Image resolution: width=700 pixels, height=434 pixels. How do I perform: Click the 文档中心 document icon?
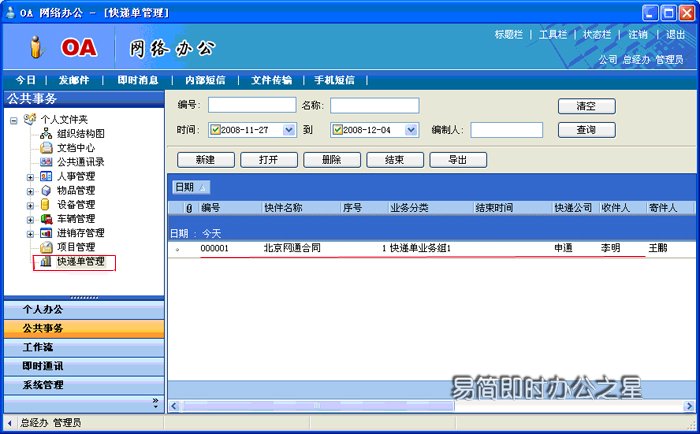(x=46, y=147)
